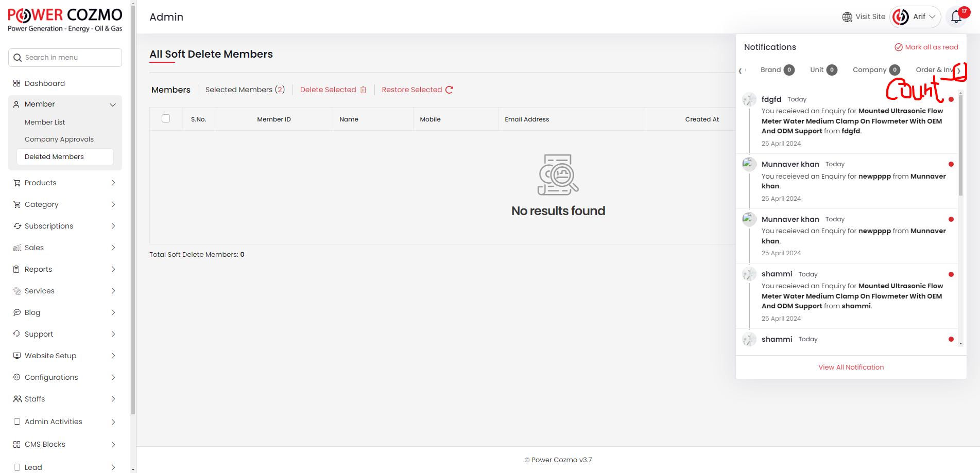The height and width of the screenshot is (473, 980).
Task: Click the Mark all as read checkmark icon
Action: pos(899,47)
